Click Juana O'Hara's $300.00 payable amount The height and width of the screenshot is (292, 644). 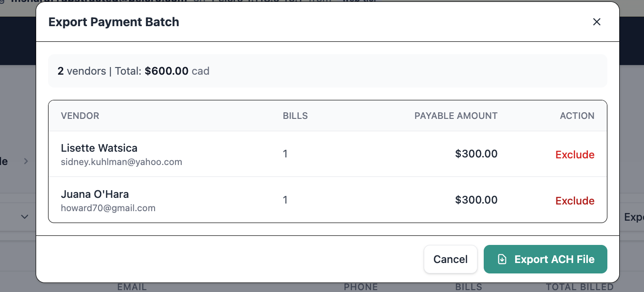(476, 200)
